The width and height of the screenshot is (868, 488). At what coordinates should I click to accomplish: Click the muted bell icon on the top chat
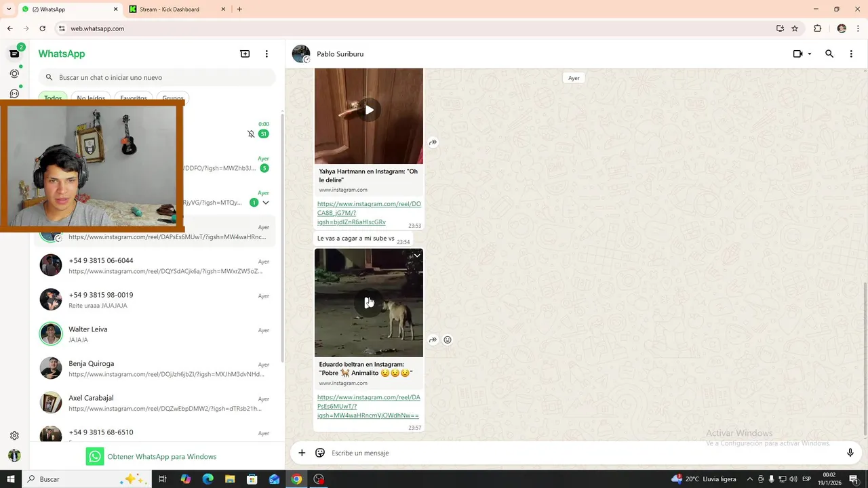(x=251, y=134)
